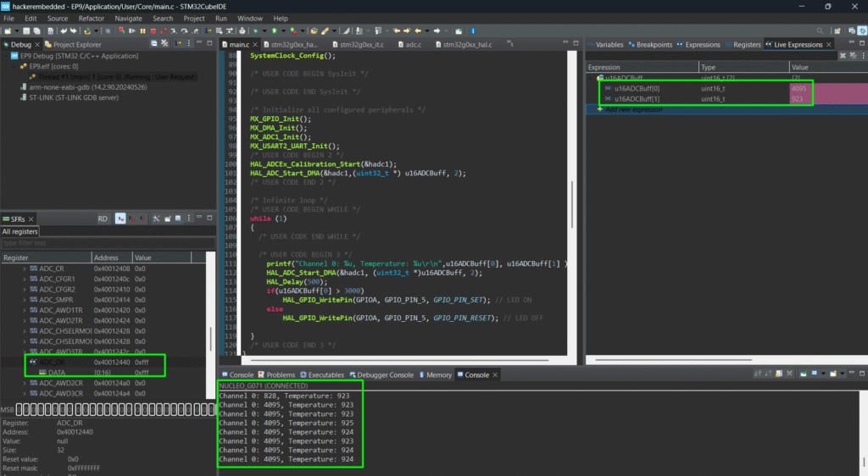Click the red Terminate debug icon
This screenshot has width=868, height=476.
(153, 30)
